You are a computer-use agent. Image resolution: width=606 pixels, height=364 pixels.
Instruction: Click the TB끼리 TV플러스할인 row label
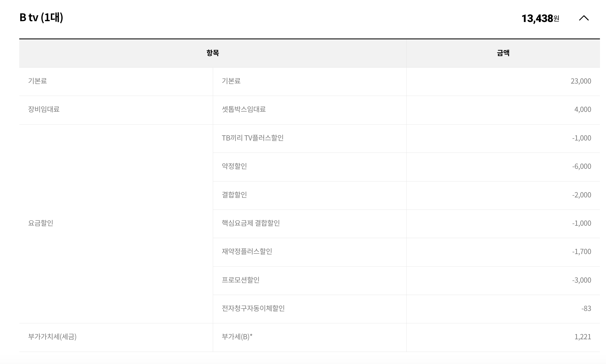(252, 138)
